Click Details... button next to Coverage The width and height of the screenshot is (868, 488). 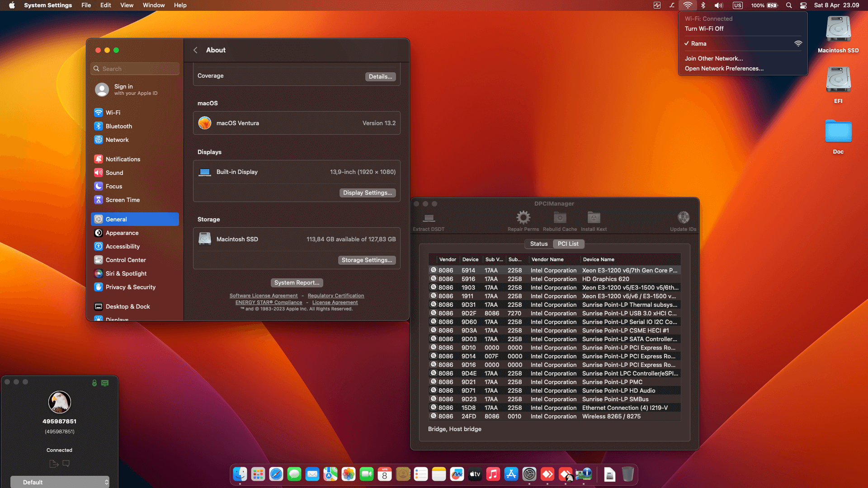pos(380,76)
